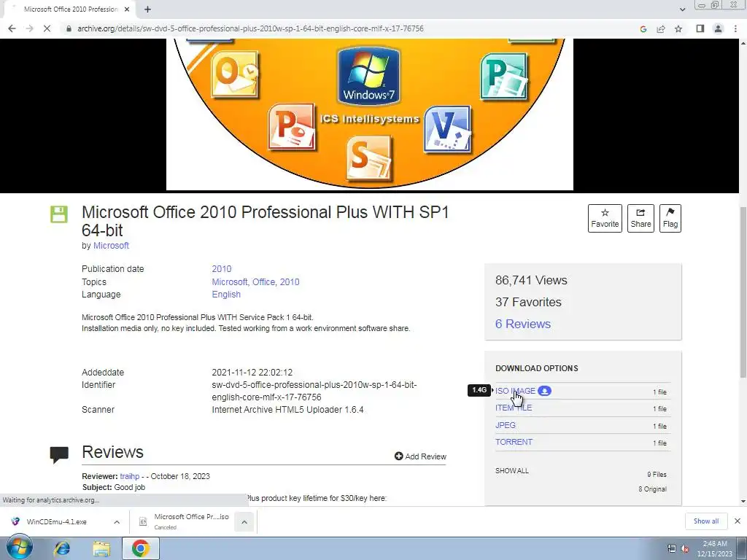This screenshot has height=560, width=747.
Task: Open the WinCDEmu-4.1.exe download item
Action: (x=56, y=521)
